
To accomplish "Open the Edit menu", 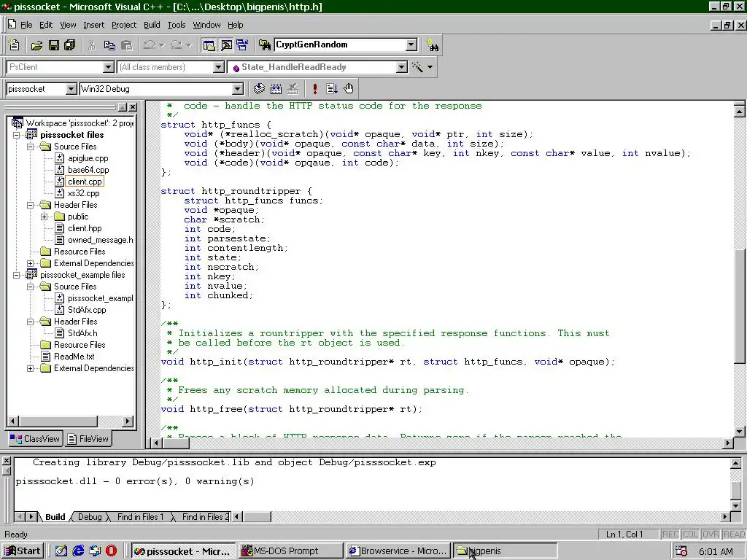I will (46, 25).
